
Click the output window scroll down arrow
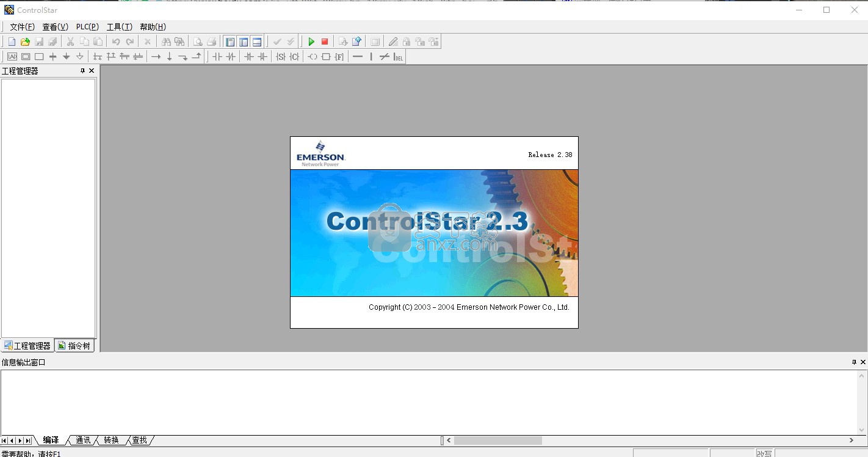(x=862, y=430)
